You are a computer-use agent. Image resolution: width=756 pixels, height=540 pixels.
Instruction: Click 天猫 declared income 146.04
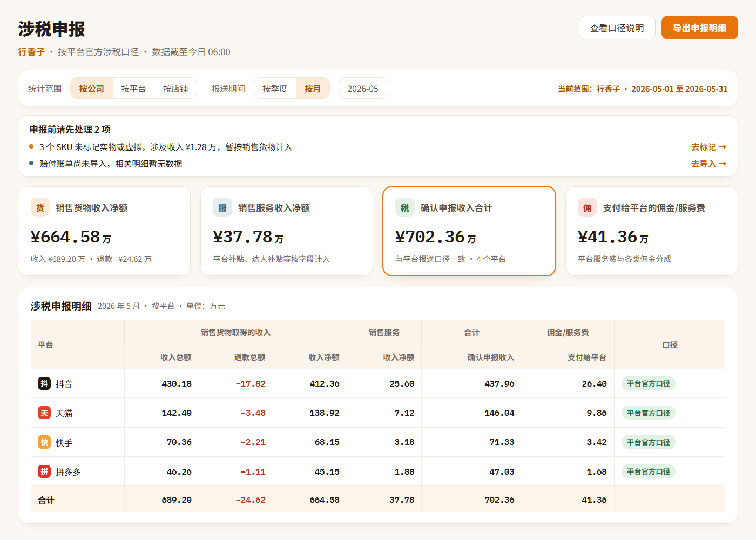click(500, 413)
